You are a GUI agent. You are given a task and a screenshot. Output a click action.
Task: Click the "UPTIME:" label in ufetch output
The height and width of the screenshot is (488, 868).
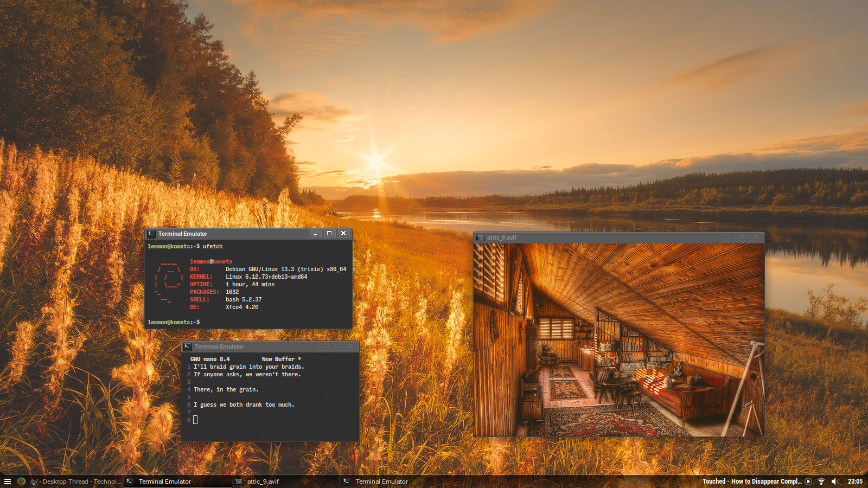tap(201, 284)
